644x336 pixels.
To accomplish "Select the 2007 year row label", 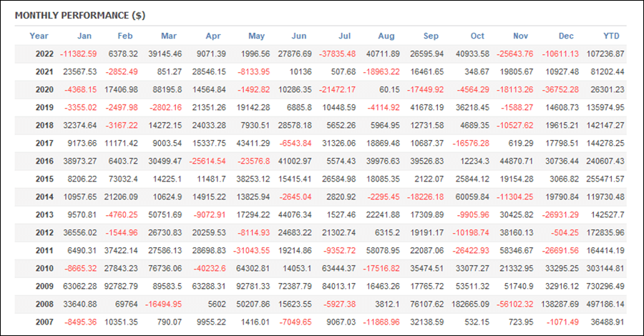I will point(44,322).
